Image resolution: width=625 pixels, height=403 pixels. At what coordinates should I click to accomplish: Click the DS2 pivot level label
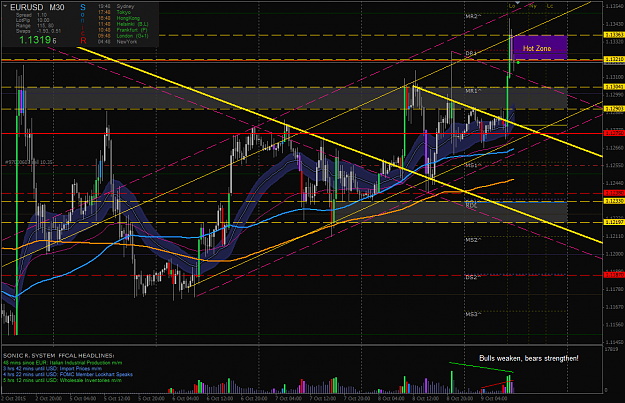(x=473, y=277)
